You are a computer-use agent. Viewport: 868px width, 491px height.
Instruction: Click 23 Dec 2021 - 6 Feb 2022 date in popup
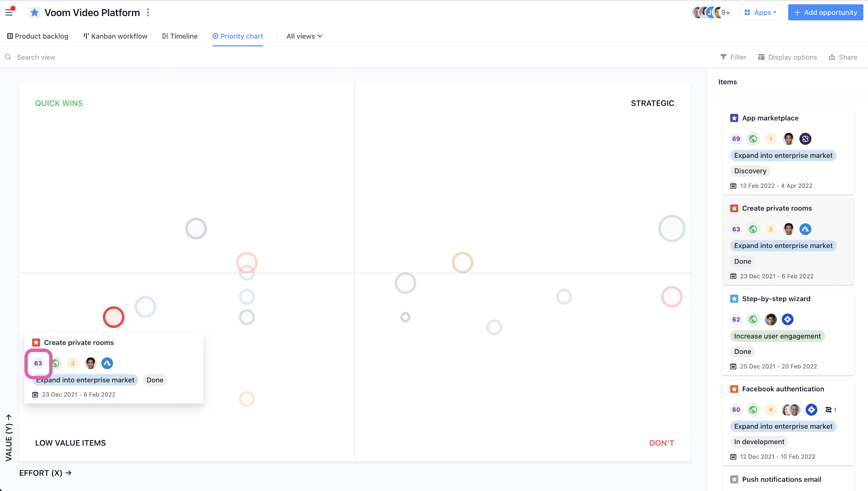(x=79, y=395)
